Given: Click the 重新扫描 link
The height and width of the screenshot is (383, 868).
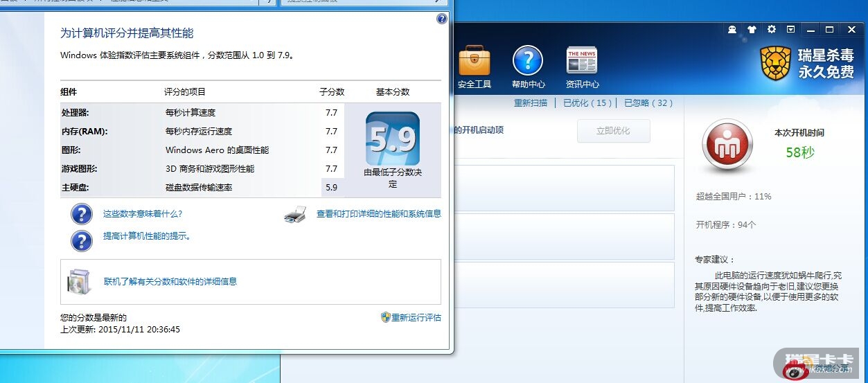Looking at the screenshot, I should pos(530,103).
